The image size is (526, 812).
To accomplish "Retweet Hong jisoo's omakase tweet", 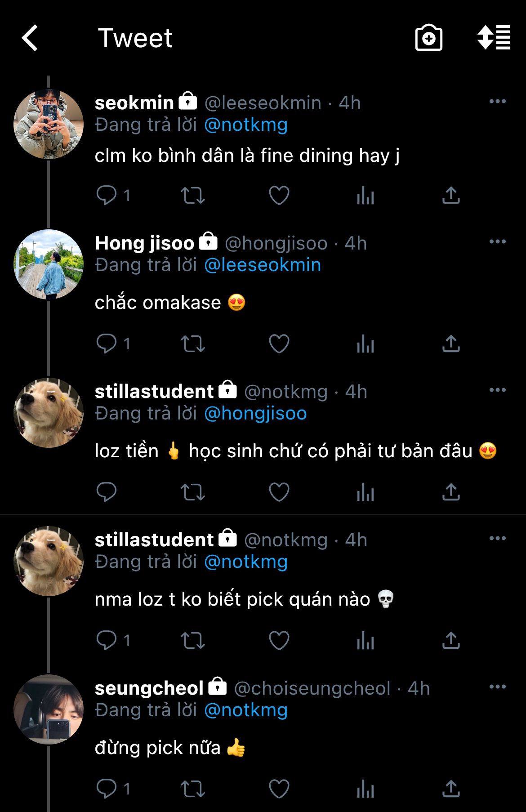I will coord(192,344).
